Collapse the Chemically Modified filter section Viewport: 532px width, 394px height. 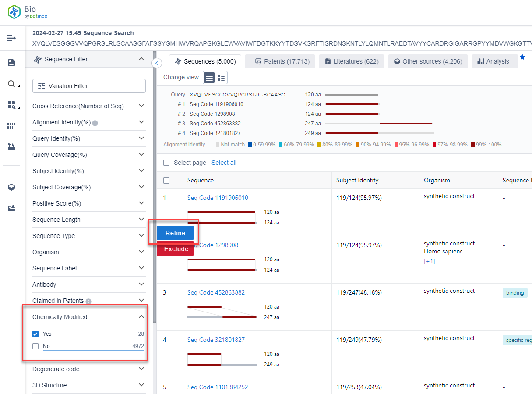click(x=141, y=316)
